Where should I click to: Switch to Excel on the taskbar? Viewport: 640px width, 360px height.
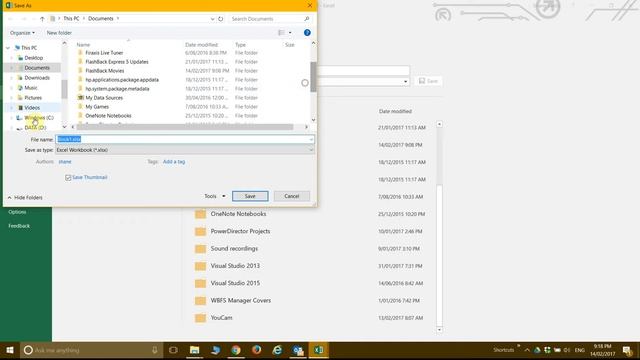[x=319, y=350]
